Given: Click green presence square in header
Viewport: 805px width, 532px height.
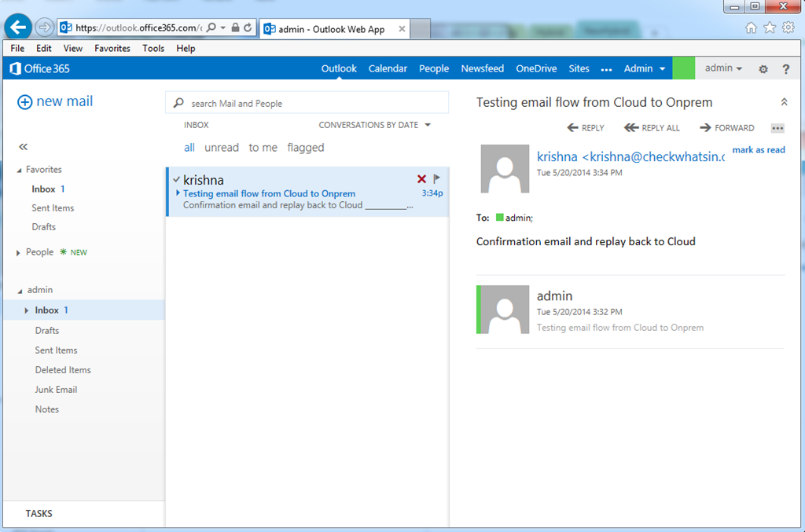Looking at the screenshot, I should [683, 68].
